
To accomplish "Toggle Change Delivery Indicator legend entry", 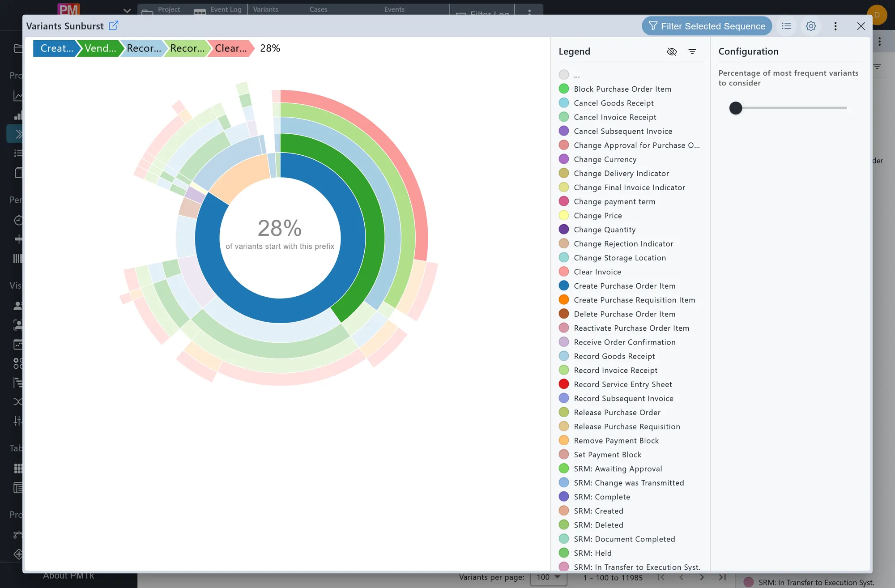I will 614,173.
